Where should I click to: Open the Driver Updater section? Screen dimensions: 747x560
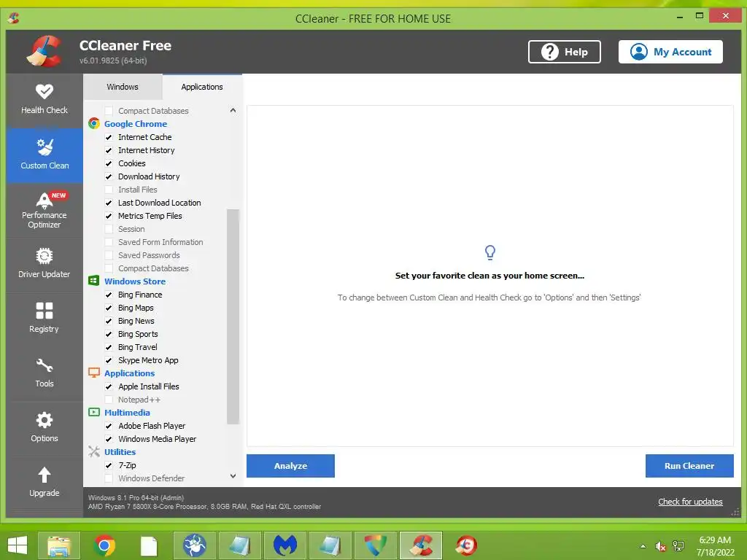(x=44, y=265)
